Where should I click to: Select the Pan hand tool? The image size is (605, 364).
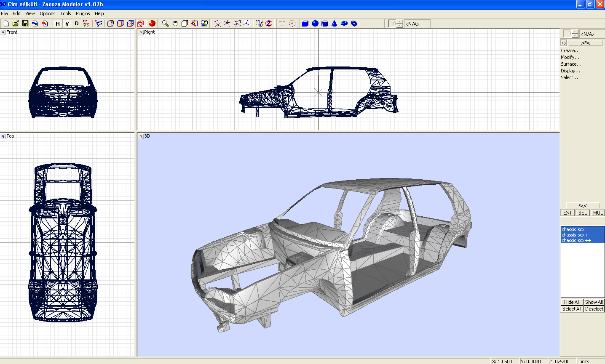[175, 24]
